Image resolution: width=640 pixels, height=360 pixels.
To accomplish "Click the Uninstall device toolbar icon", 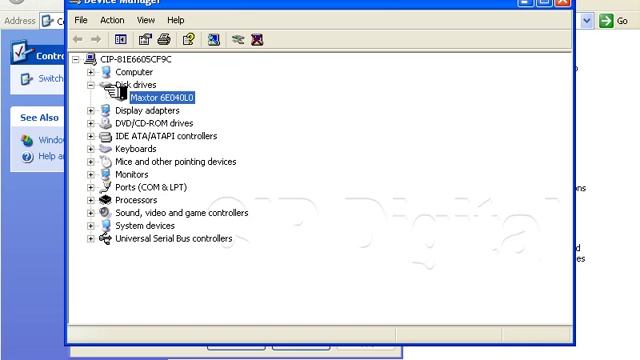I will (x=257, y=40).
